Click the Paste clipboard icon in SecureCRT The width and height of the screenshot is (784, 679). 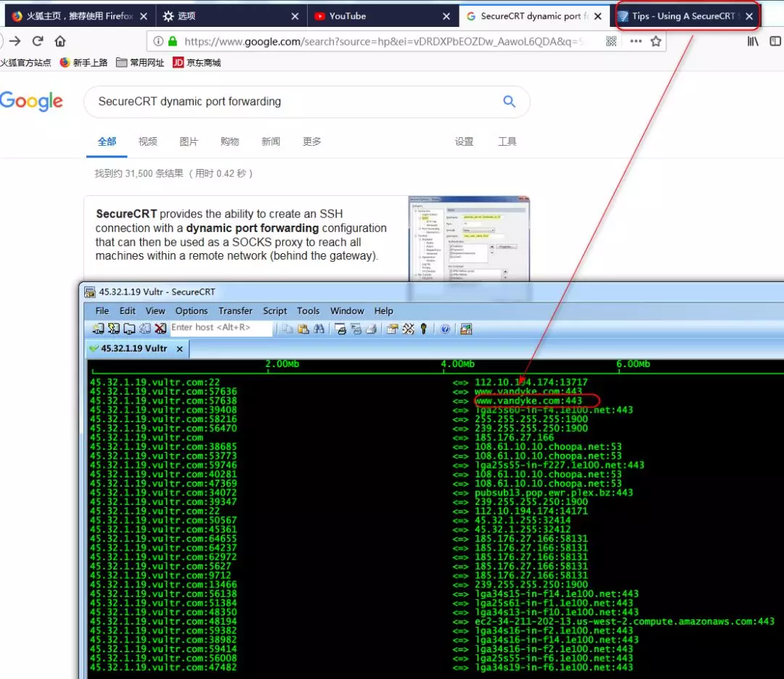[303, 329]
